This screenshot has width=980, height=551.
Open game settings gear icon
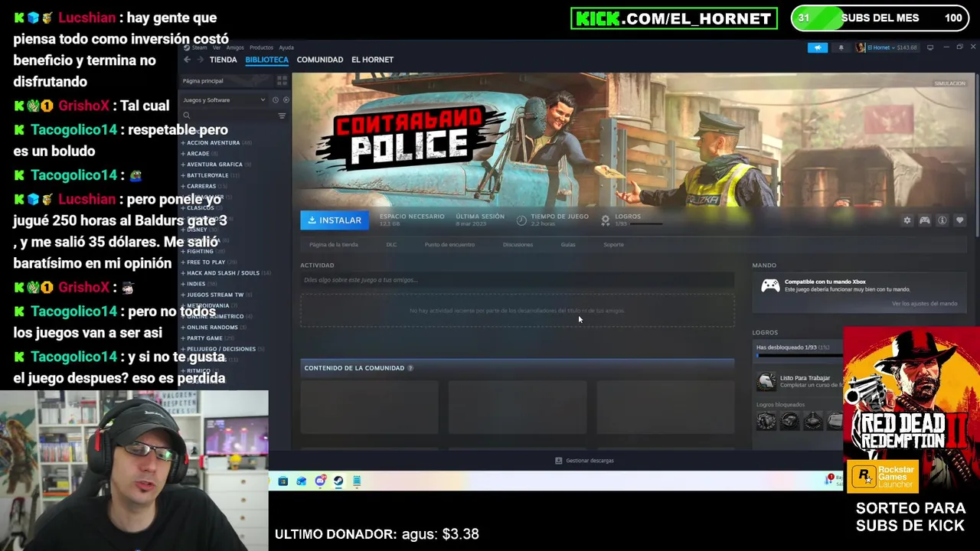(907, 220)
